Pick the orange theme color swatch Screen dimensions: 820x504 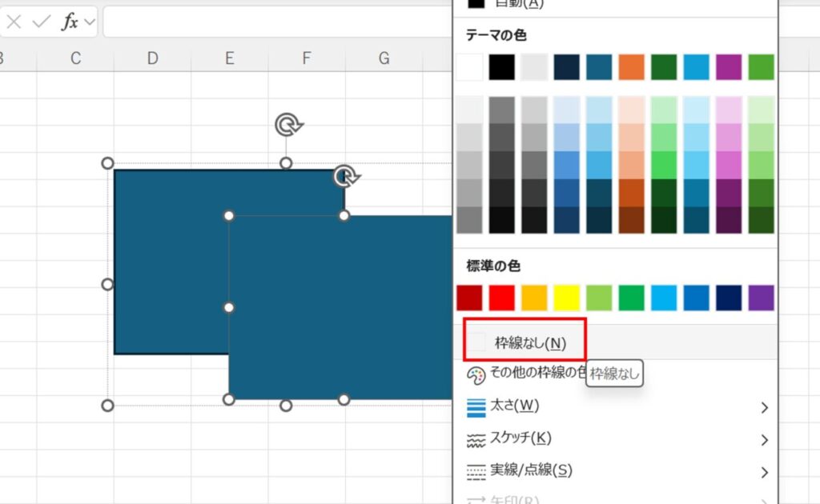pyautogui.click(x=632, y=67)
